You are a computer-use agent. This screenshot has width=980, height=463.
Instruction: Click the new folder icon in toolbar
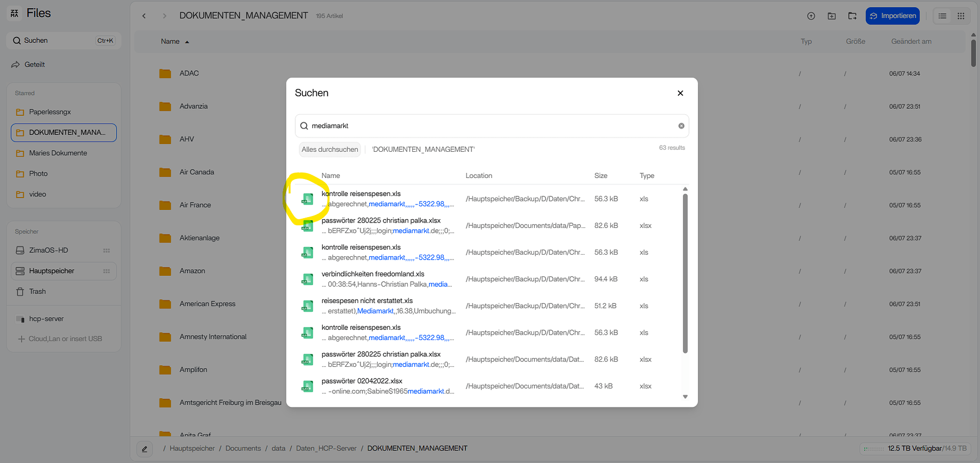[832, 16]
